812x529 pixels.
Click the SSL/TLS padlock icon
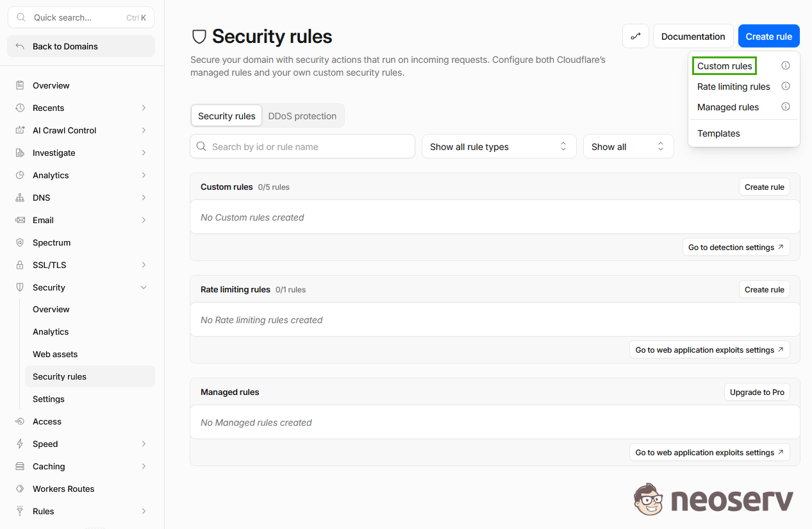(x=20, y=265)
